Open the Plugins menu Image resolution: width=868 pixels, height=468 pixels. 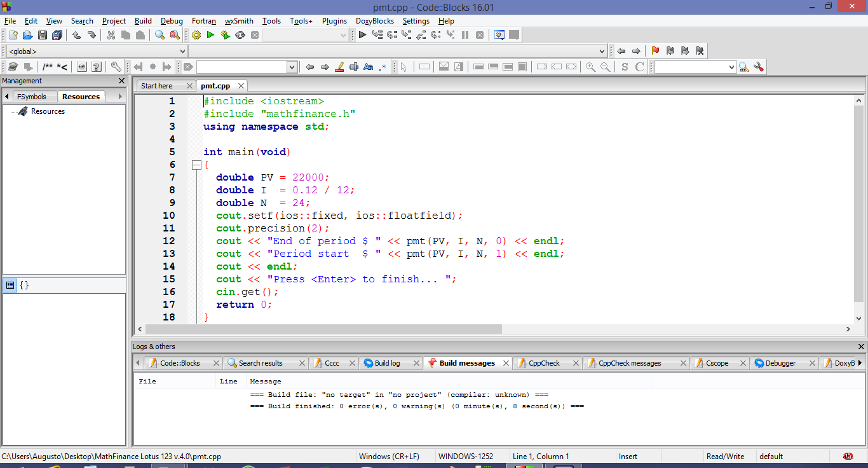334,20
